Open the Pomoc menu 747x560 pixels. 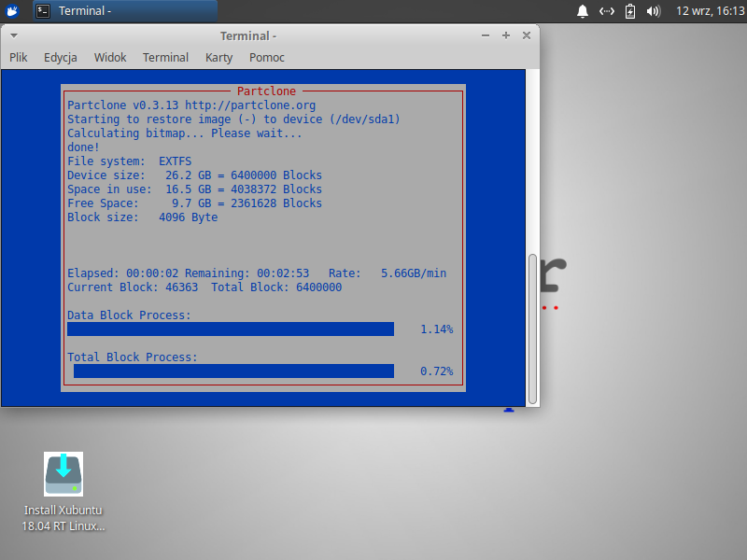tap(267, 57)
